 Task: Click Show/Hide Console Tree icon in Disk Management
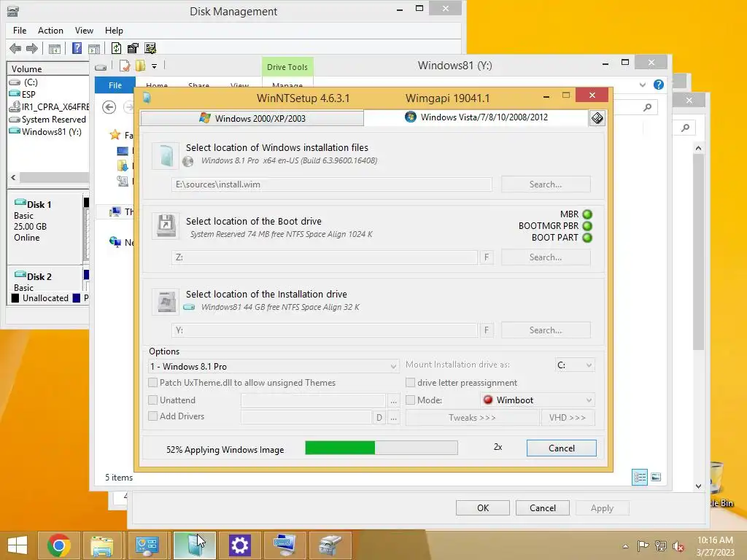(54, 49)
